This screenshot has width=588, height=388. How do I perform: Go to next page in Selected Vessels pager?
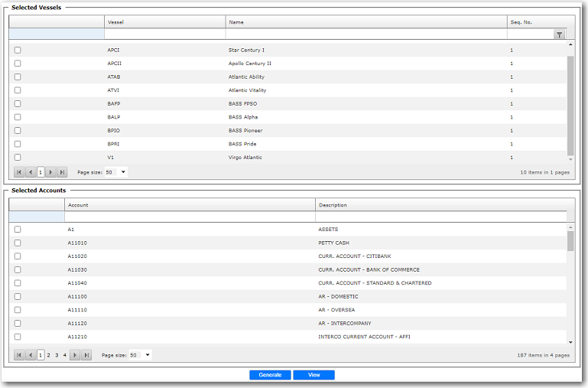[51, 172]
